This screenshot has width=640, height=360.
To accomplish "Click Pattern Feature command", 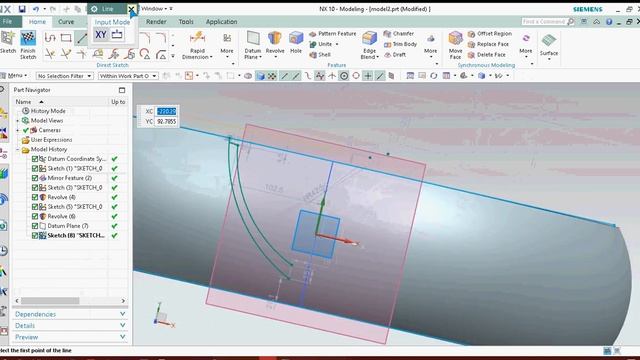I will 333,33.
